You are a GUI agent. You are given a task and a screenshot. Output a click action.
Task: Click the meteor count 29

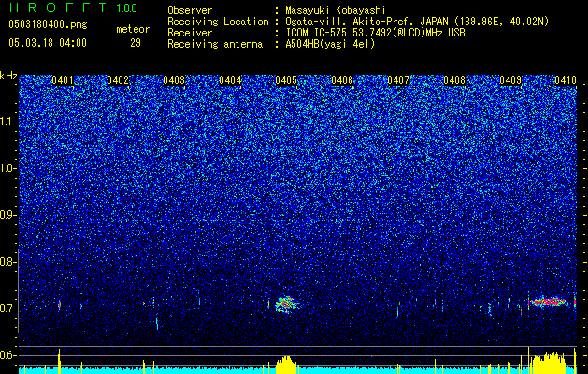coord(136,43)
